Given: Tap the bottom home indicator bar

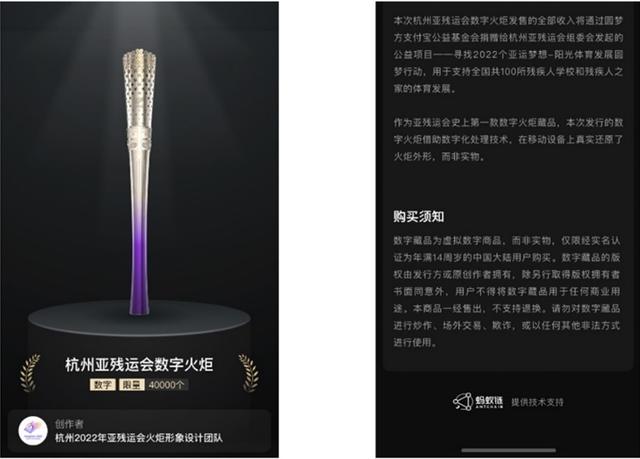Looking at the screenshot, I should [509, 450].
